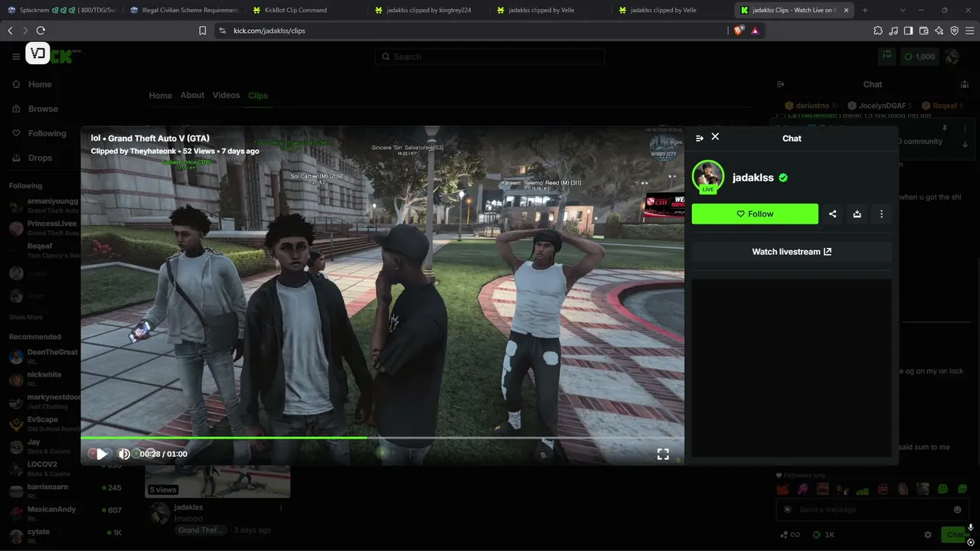Open the Brave Wallet icon
Image resolution: width=980 pixels, height=551 pixels.
pyautogui.click(x=923, y=31)
